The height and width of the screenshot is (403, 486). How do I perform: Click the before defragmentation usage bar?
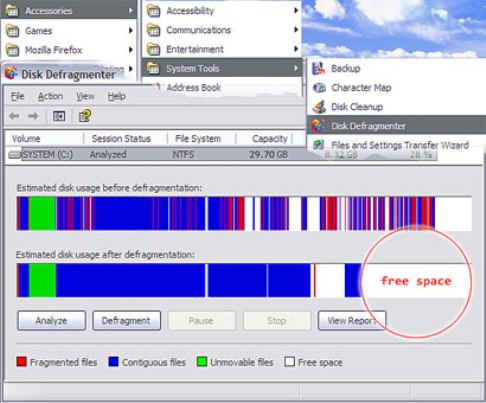(x=244, y=214)
